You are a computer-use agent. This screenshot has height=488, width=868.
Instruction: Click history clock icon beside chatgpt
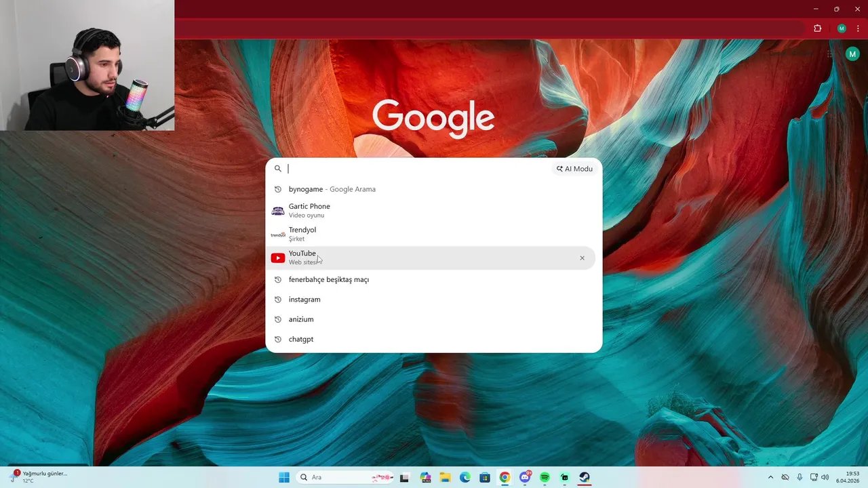pyautogui.click(x=278, y=339)
